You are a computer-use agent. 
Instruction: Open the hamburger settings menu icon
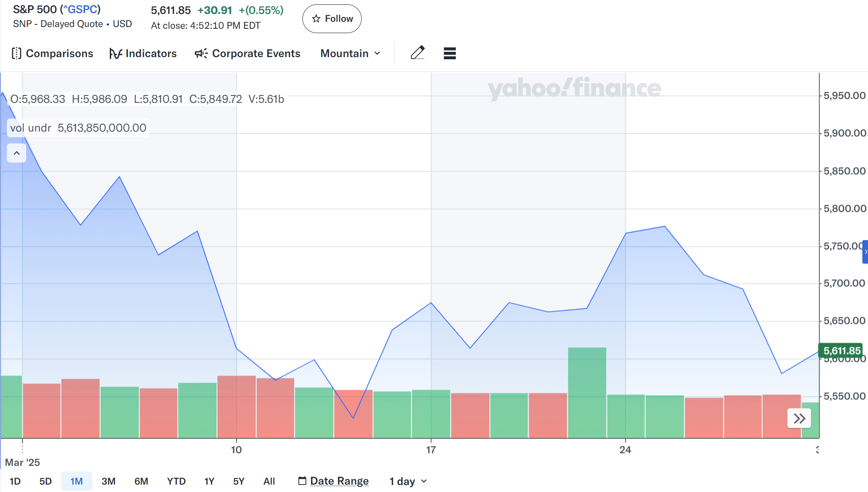[x=450, y=53]
